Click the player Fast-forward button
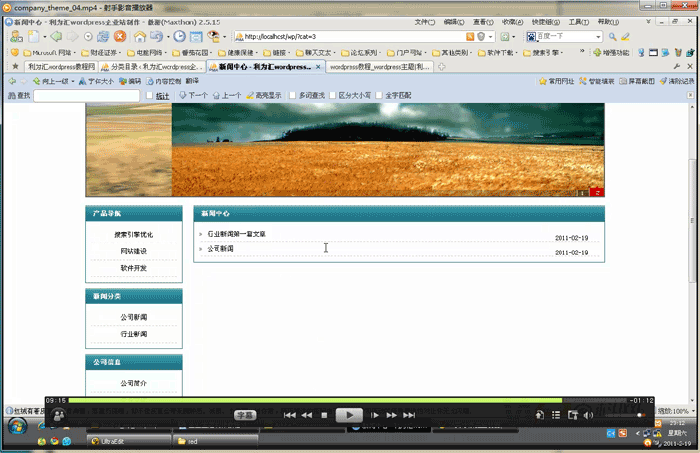 (x=392, y=416)
